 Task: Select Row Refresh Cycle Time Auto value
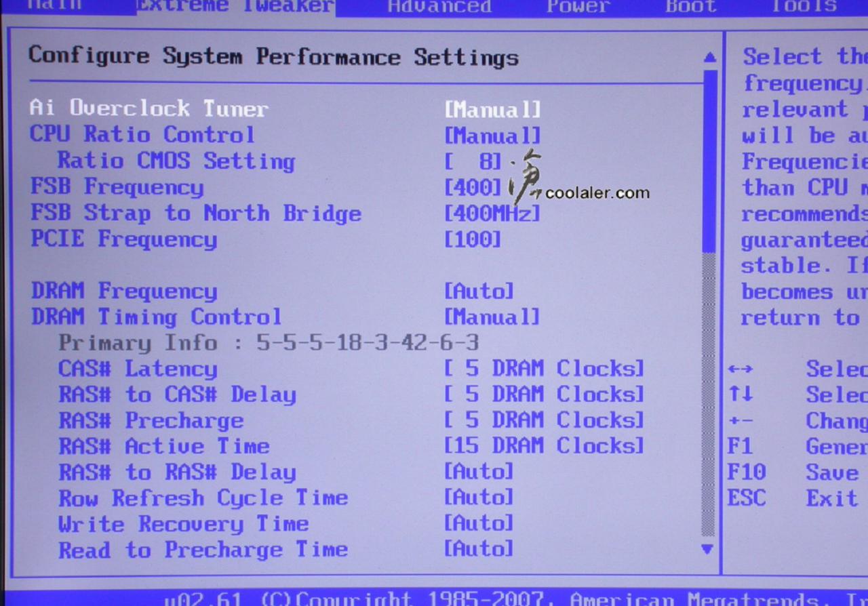tap(479, 498)
